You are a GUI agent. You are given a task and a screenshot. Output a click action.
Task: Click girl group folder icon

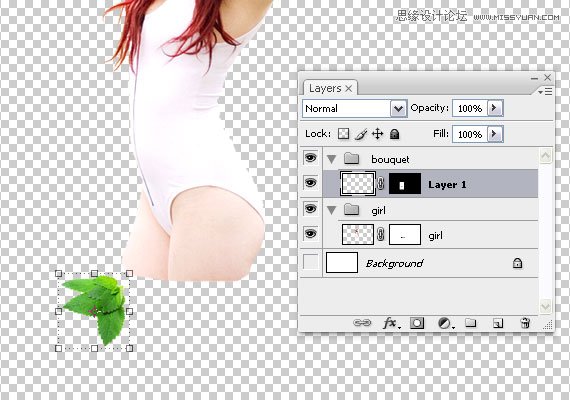point(352,210)
